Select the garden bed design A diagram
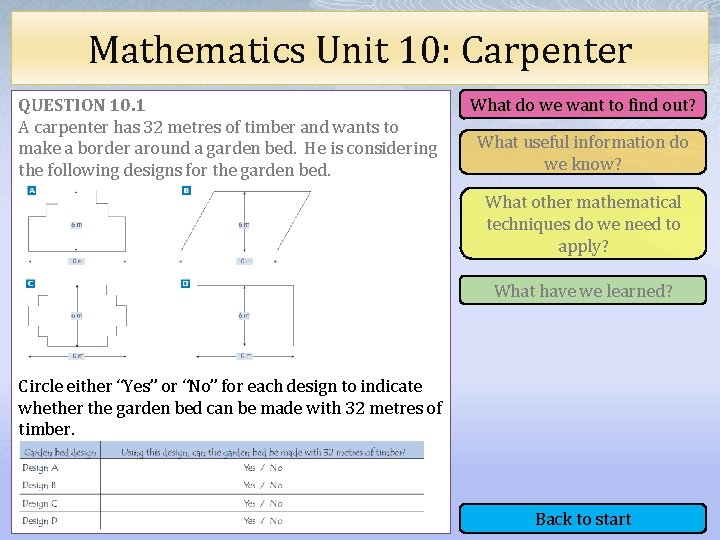The width and height of the screenshot is (720, 540). pos(77,226)
